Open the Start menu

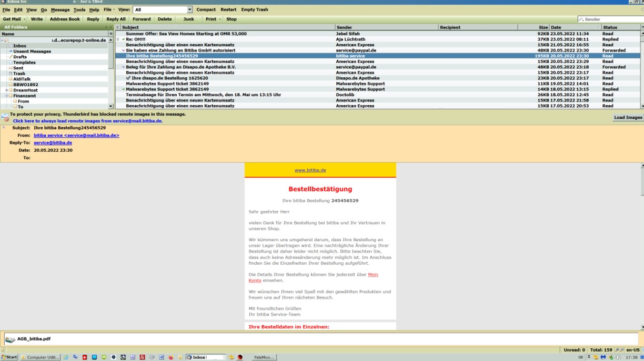[x=9, y=357]
